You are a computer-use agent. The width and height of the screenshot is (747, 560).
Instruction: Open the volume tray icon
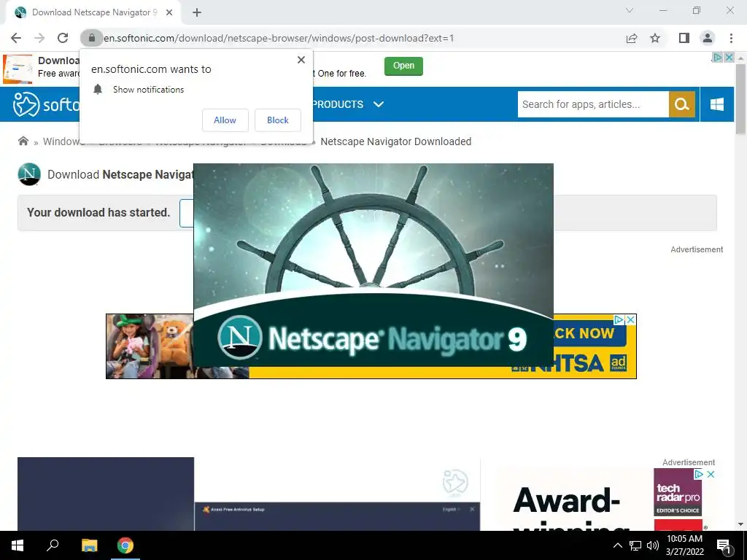(x=653, y=545)
